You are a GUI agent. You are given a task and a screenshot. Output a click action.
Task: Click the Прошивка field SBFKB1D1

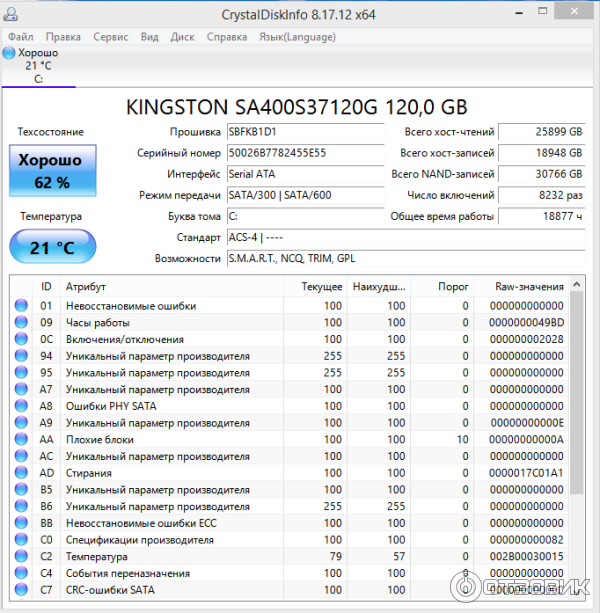pyautogui.click(x=306, y=132)
